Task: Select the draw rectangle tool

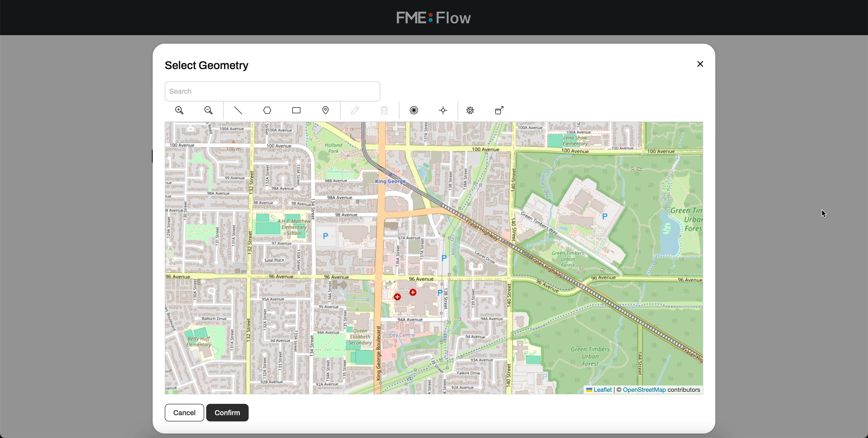Action: click(x=296, y=110)
